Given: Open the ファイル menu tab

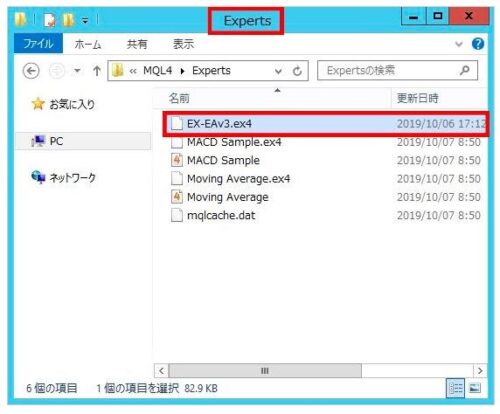Looking at the screenshot, I should (x=38, y=44).
